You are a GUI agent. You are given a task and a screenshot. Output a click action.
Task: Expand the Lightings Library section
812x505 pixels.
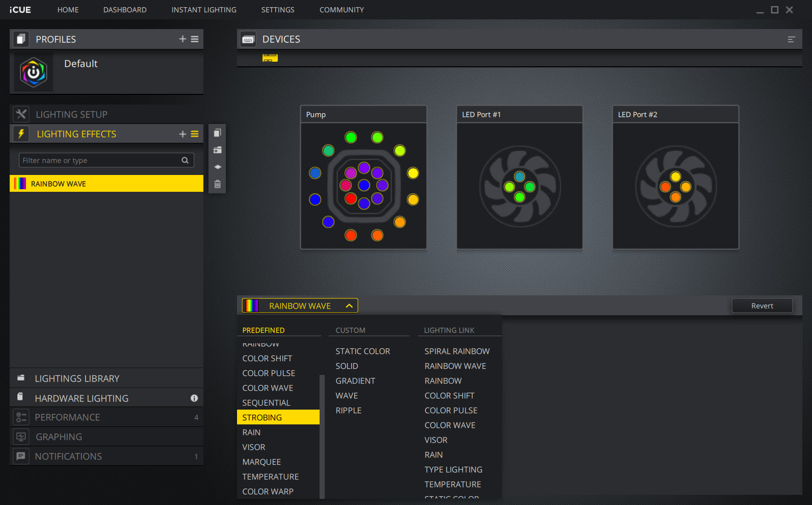(107, 378)
